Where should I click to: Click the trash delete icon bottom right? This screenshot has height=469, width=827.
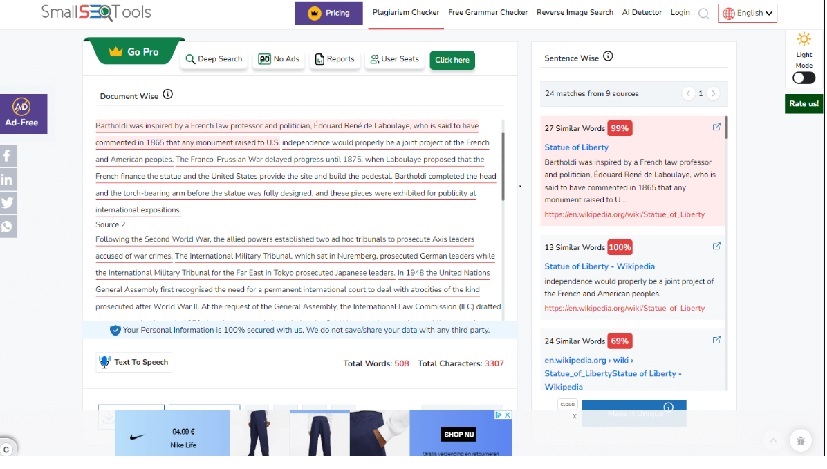[x=801, y=441]
